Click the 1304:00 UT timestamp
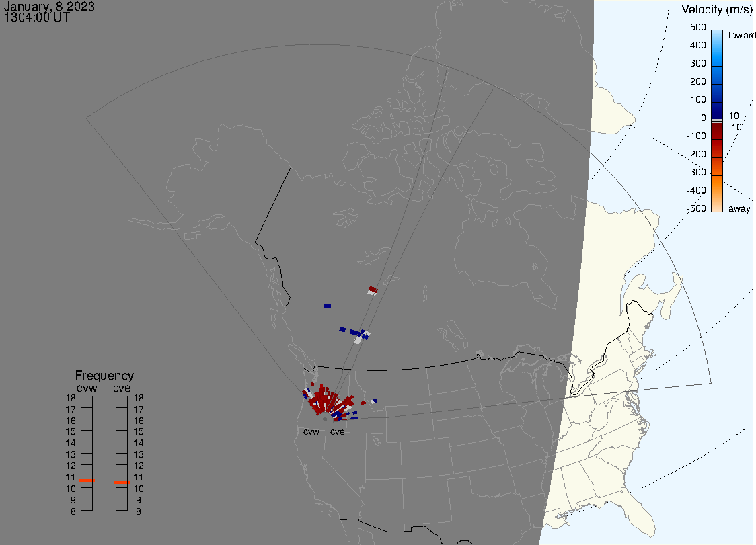756x545 pixels. pyautogui.click(x=37, y=17)
